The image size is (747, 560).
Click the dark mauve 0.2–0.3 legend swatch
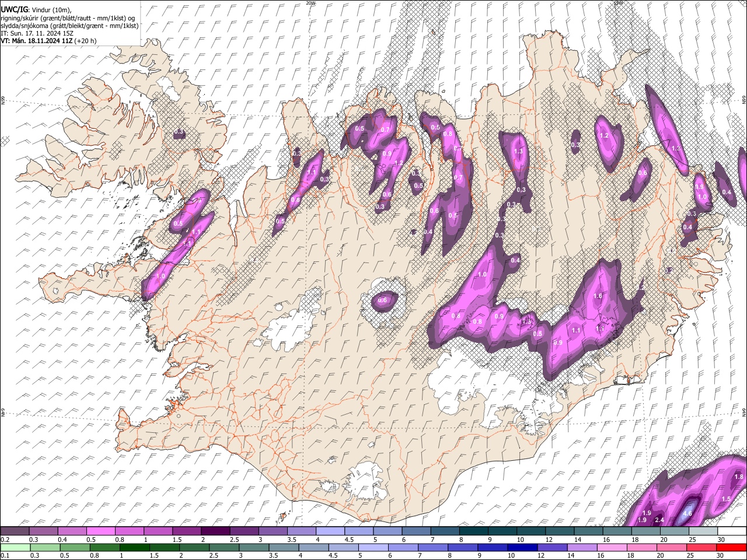15,531
